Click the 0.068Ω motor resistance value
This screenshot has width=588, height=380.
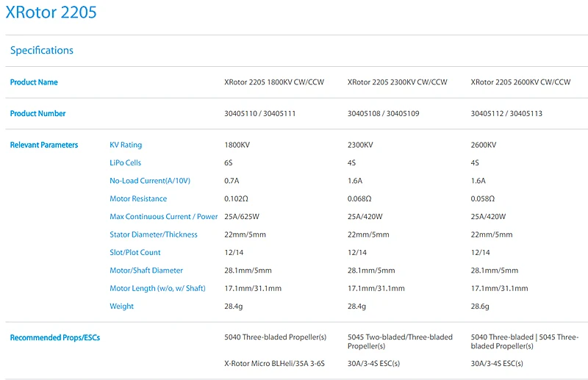359,198
